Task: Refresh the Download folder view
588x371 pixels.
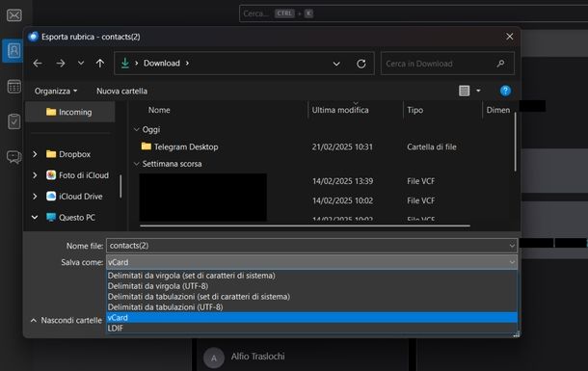Action: coord(361,64)
